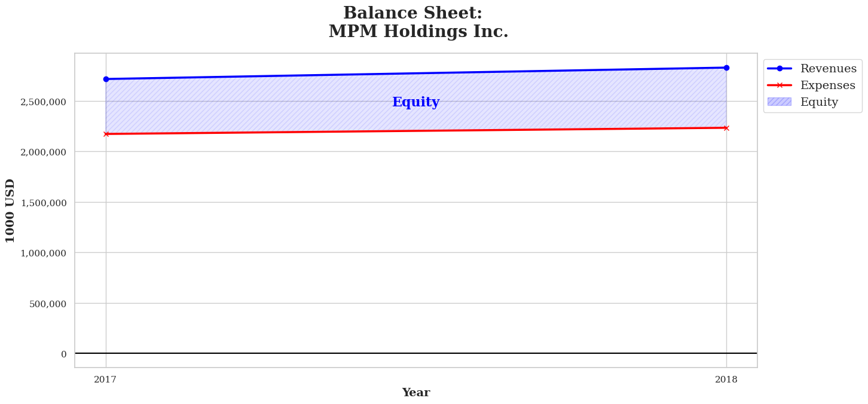Click the 2018 x-axis tick label
The width and height of the screenshot is (868, 404).
[x=726, y=379]
